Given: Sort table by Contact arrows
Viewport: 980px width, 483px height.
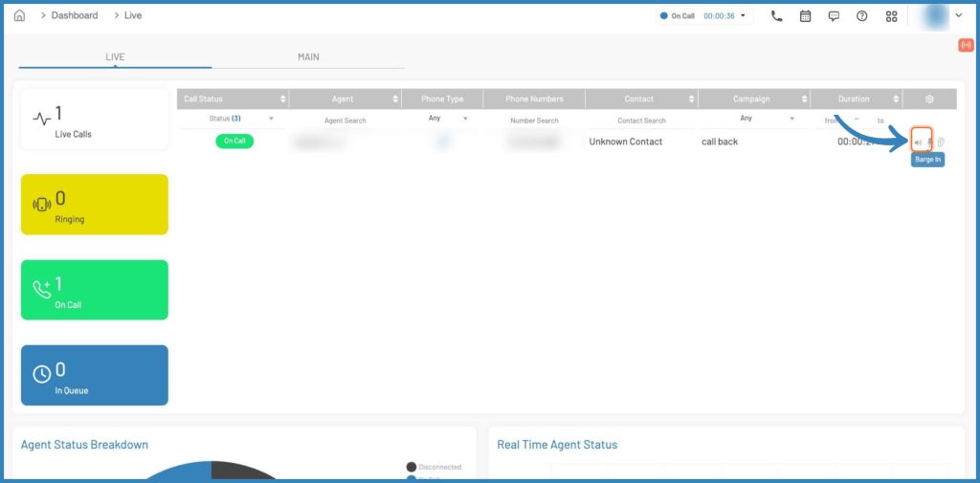Looking at the screenshot, I should coord(692,99).
